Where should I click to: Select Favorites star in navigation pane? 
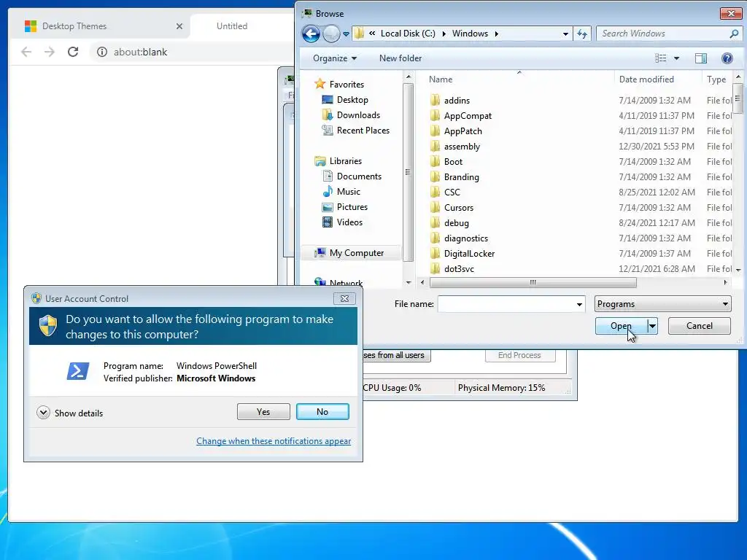tap(320, 84)
